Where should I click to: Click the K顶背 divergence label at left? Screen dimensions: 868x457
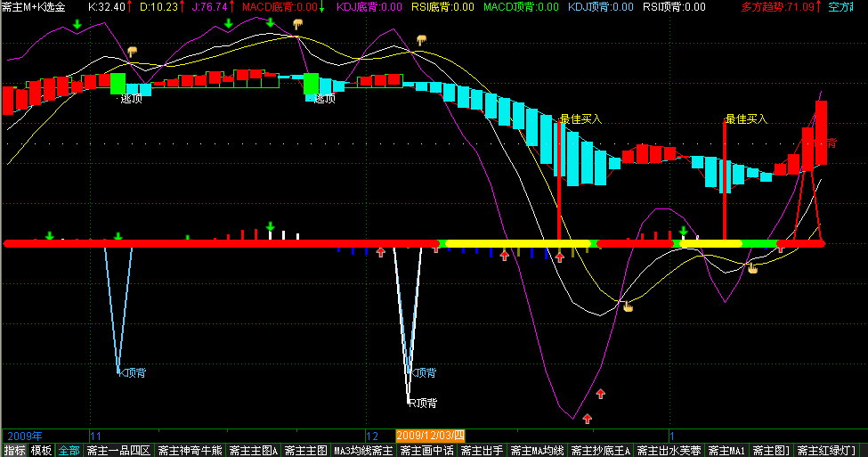(x=133, y=372)
